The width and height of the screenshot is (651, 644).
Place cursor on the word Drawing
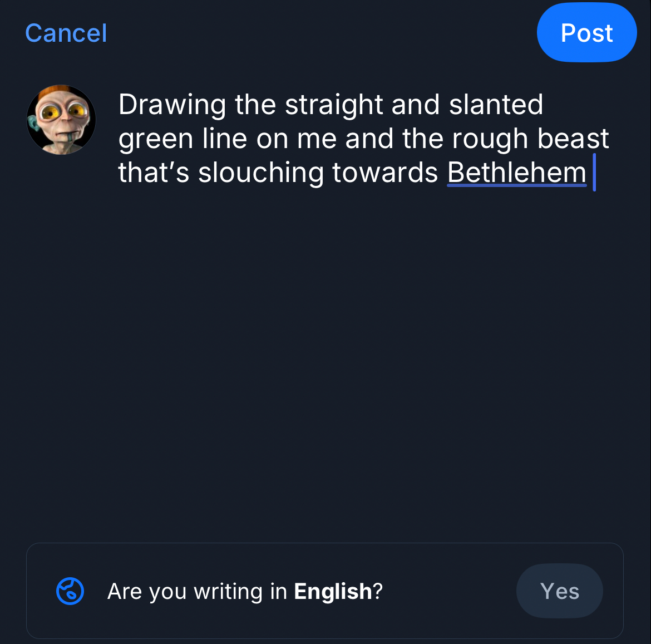(172, 105)
